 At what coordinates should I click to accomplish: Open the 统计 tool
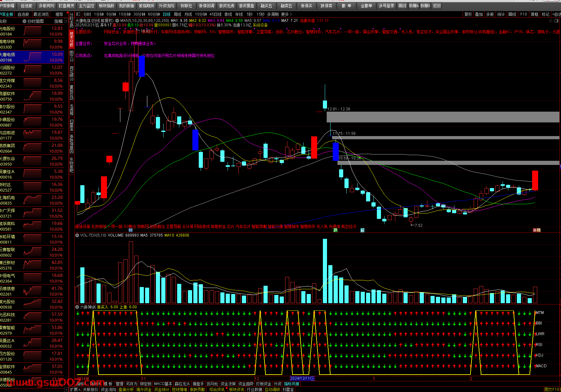501,14
